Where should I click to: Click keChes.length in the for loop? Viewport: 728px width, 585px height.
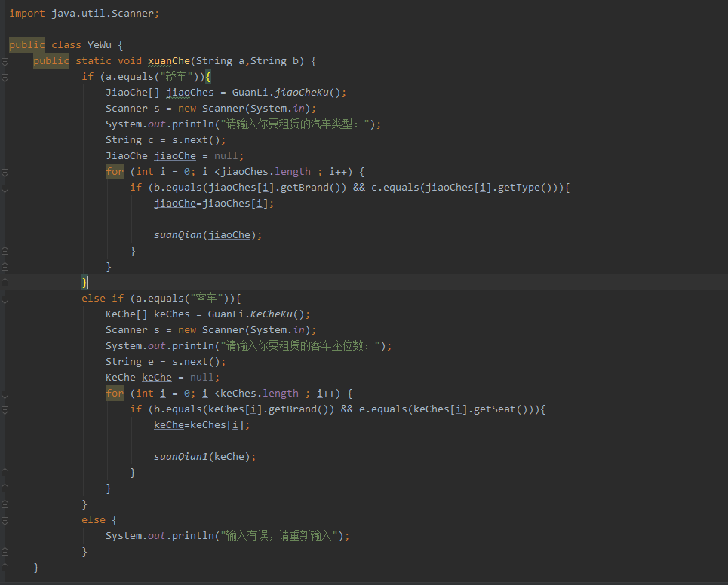260,394
